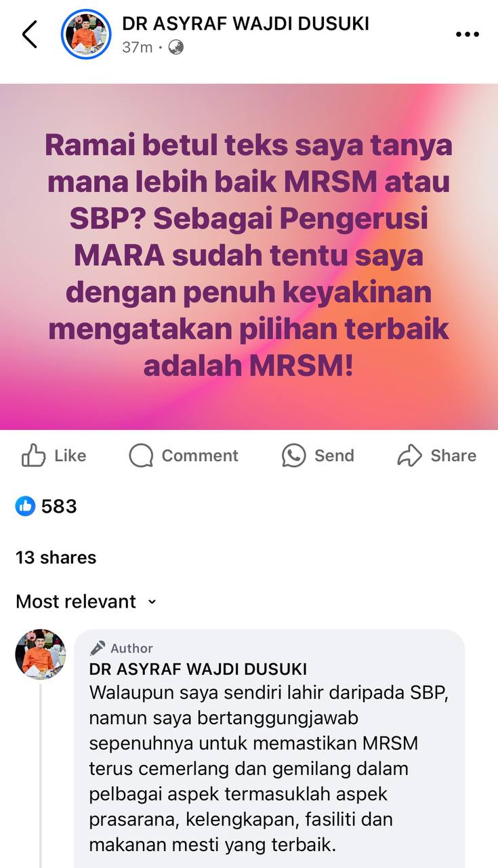
Task: View the 583 reactions count
Action: click(x=59, y=506)
